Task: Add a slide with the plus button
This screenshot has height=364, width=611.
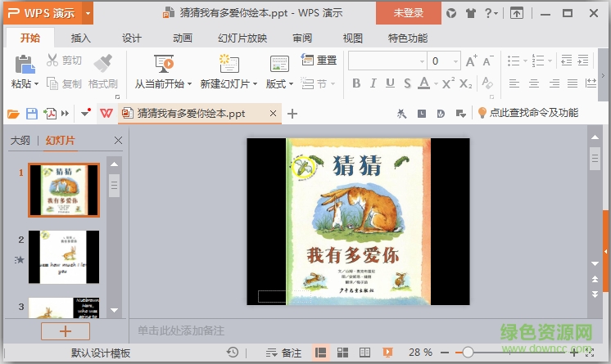Action: coord(66,331)
